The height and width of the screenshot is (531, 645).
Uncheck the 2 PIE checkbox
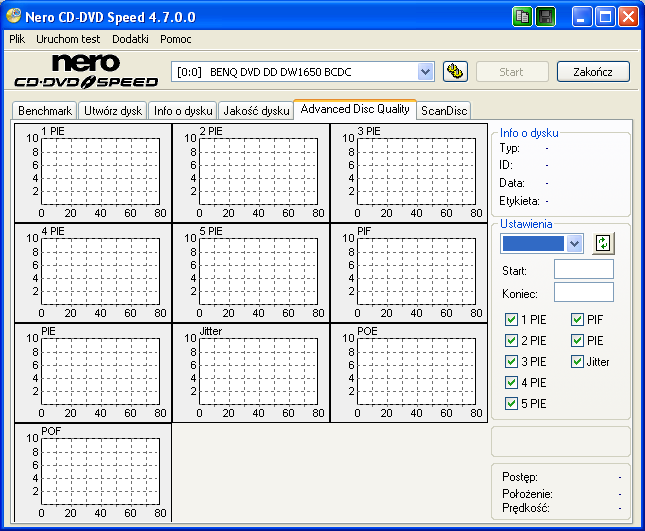pos(511,341)
